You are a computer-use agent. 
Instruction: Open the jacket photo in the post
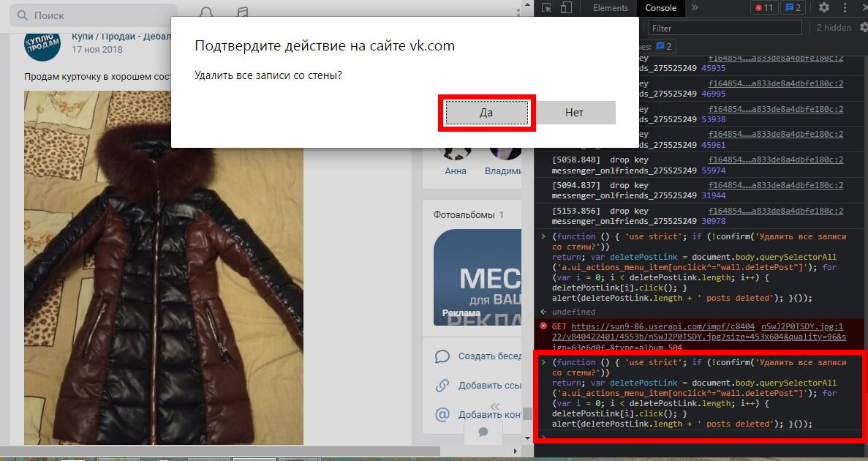pyautogui.click(x=163, y=268)
